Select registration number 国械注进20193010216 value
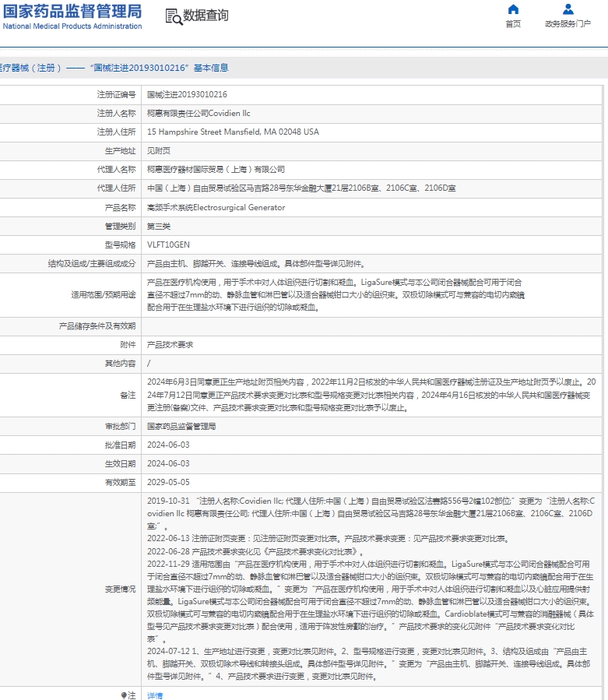The width and height of the screenshot is (608, 700). pos(187,95)
